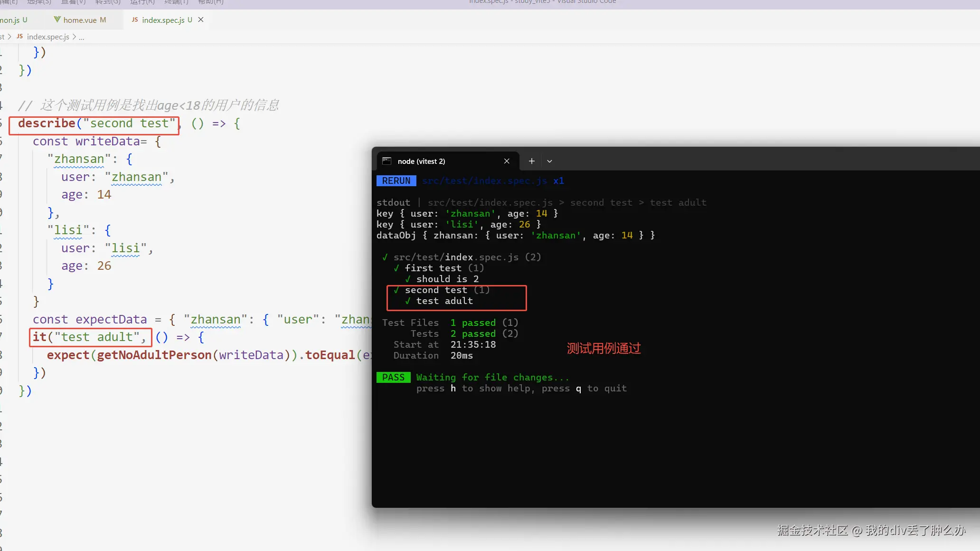Image resolution: width=980 pixels, height=551 pixels.
Task: Click the JS icon on index.spec.js tab
Action: tap(135, 19)
